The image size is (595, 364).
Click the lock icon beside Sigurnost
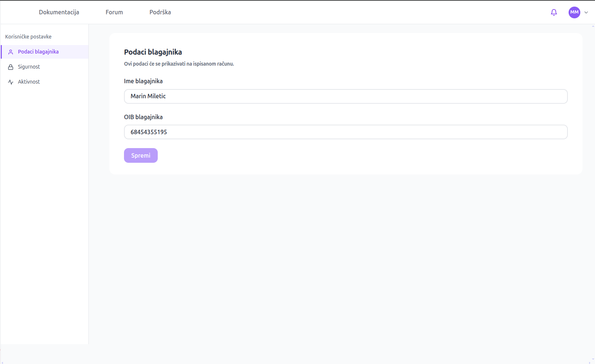click(x=11, y=67)
